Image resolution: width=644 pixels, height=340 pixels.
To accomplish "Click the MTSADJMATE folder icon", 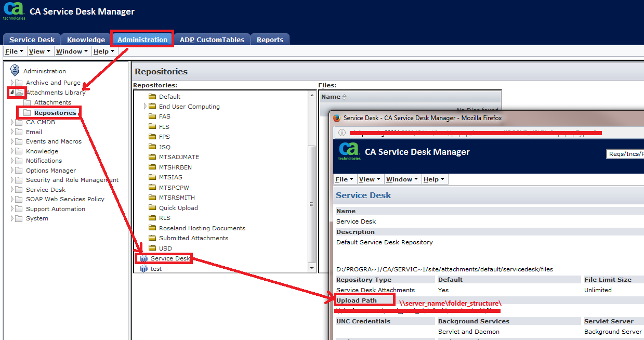I will [x=152, y=157].
